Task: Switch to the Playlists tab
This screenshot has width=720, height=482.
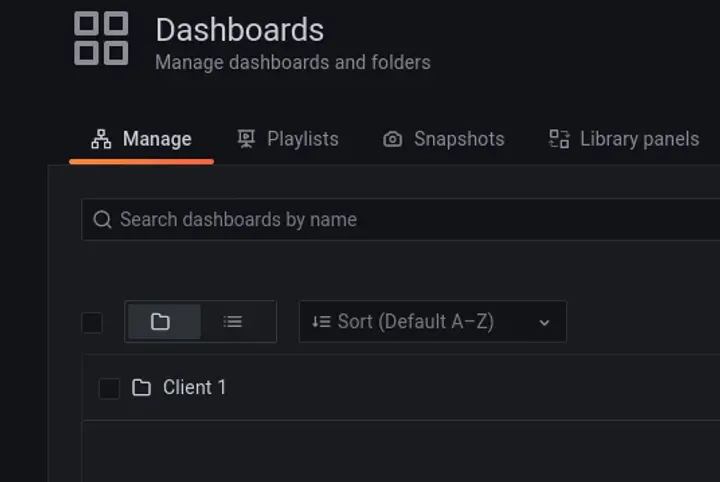Action: pos(288,140)
